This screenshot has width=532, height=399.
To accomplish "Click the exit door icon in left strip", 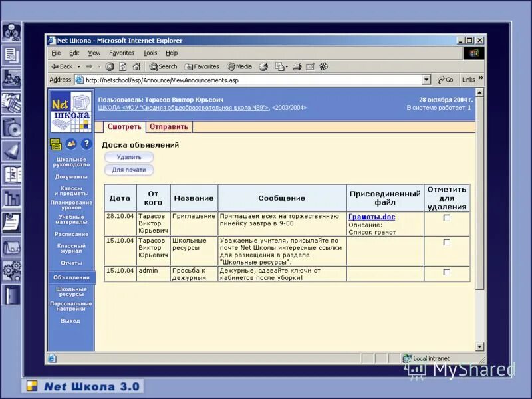I will point(11,295).
